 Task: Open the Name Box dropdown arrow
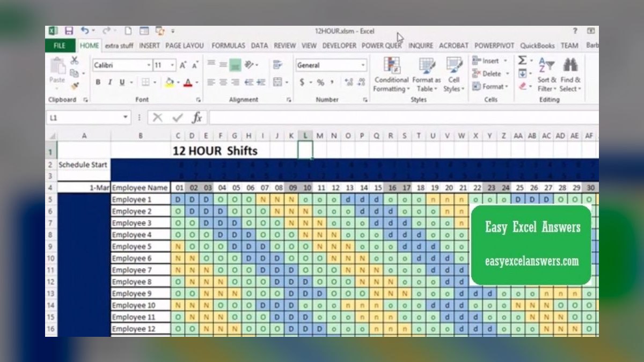126,117
